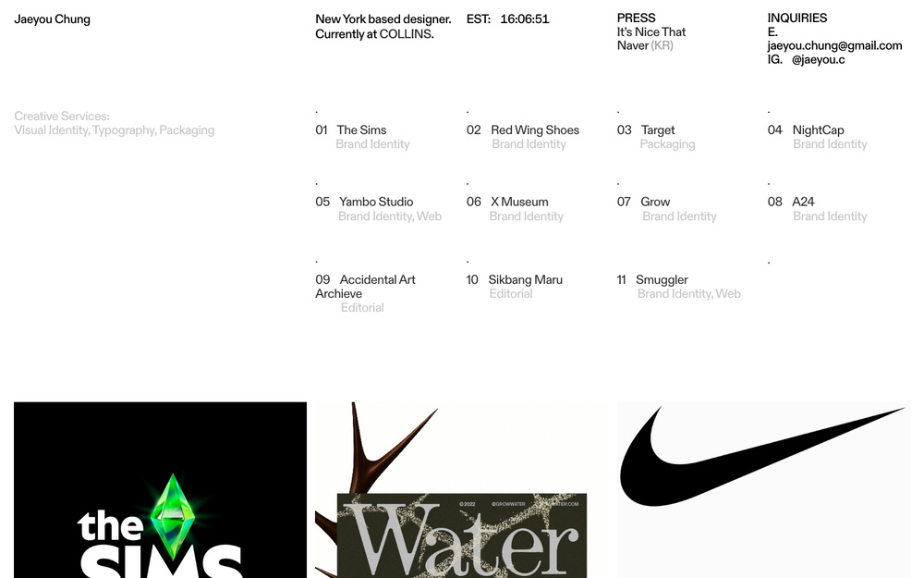Screen dimensions: 924x578
Task: Select Sikbang Maru editorial project
Action: (525, 280)
